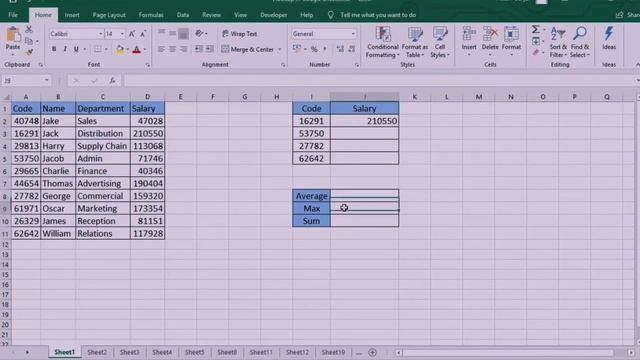Screen dimensions: 640x360
Task: Switch to the Developer tab
Action: pos(273,15)
